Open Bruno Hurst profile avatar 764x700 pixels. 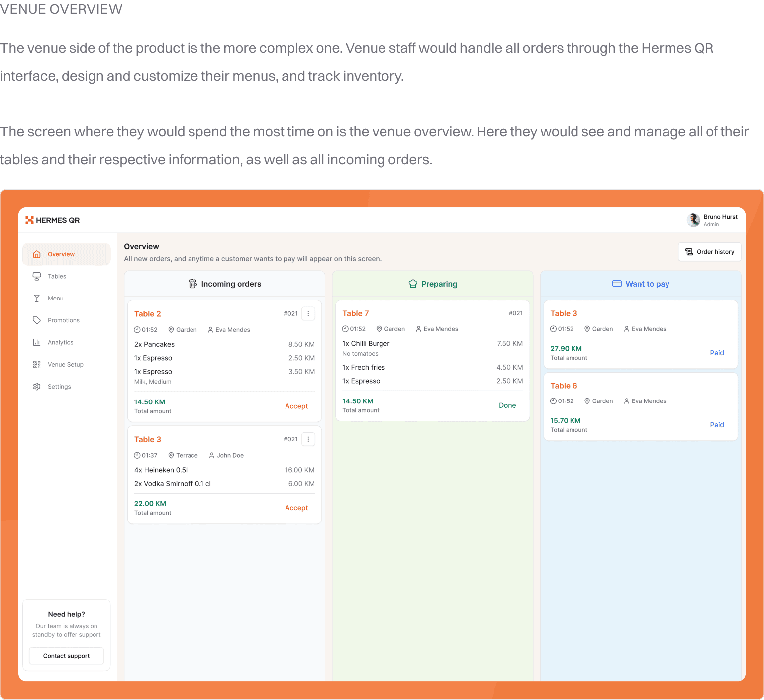coord(693,220)
